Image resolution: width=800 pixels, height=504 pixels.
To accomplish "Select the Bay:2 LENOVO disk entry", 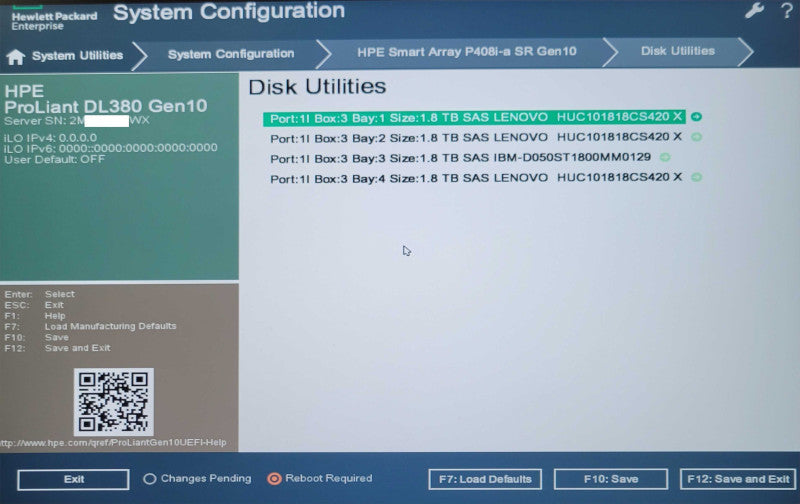I will click(476, 137).
